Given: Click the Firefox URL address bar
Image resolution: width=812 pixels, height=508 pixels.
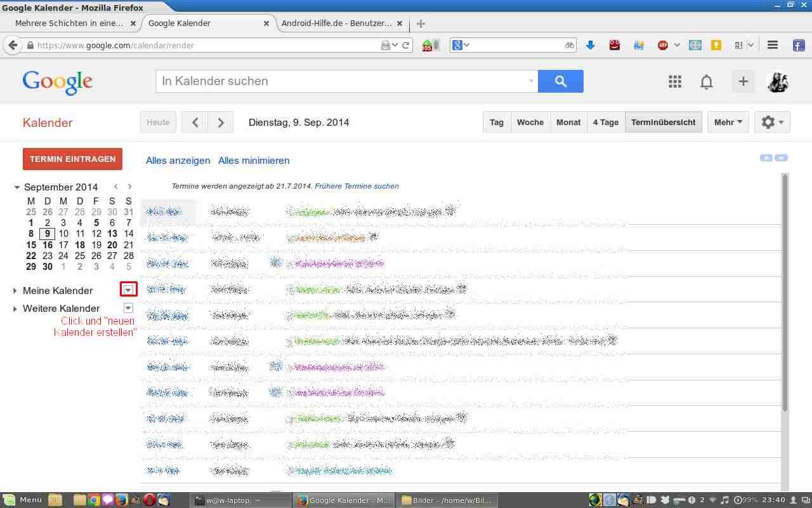Looking at the screenshot, I should pyautogui.click(x=206, y=45).
